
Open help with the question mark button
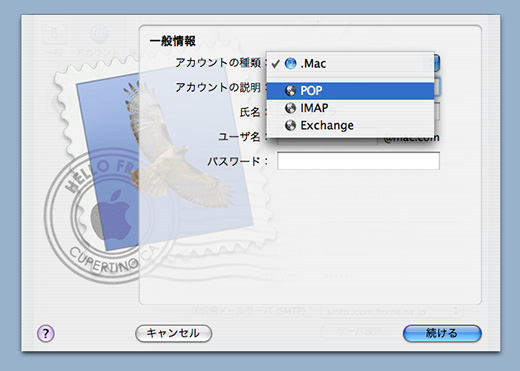46,333
